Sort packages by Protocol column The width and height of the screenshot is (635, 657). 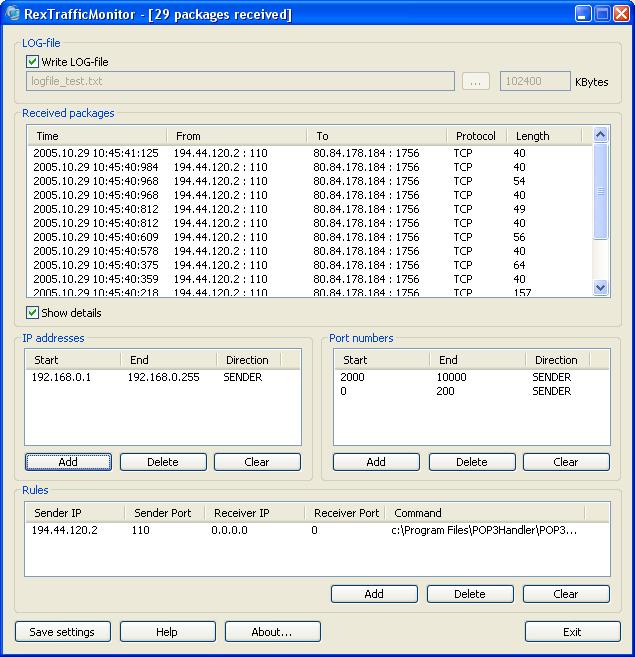click(x=477, y=136)
